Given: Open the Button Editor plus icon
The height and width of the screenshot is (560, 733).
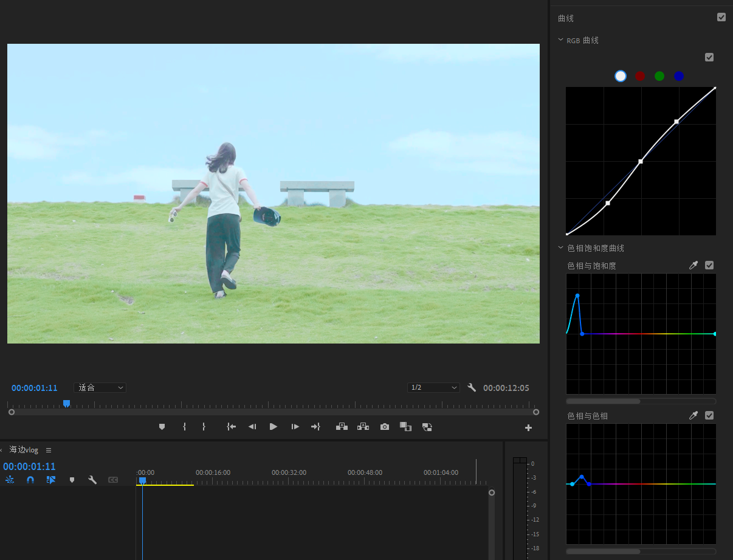Looking at the screenshot, I should click(x=528, y=428).
